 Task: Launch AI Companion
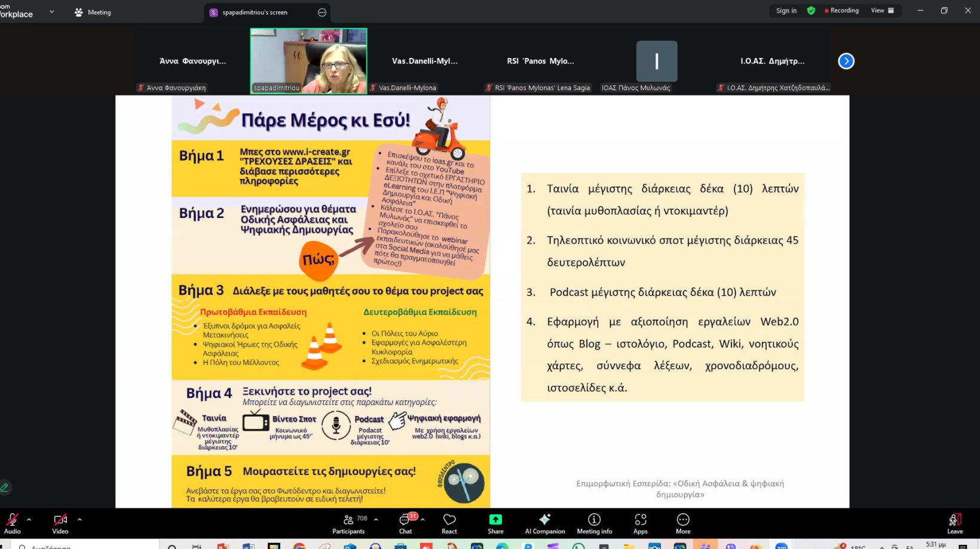544,523
